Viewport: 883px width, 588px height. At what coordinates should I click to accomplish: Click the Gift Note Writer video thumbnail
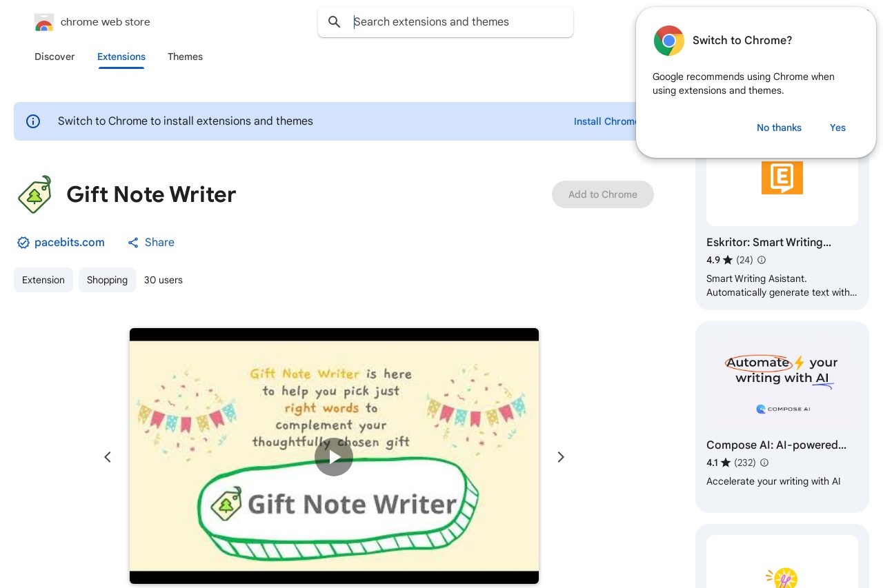pyautogui.click(x=334, y=456)
